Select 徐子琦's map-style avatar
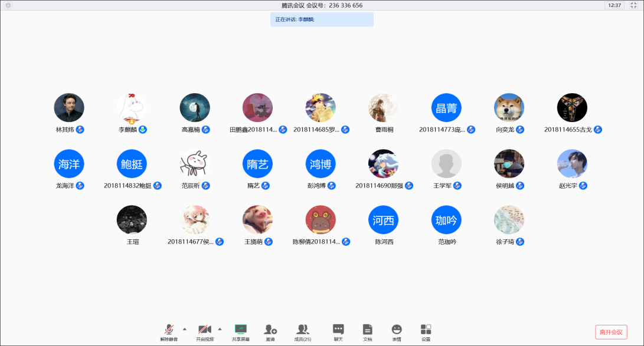 (x=509, y=220)
